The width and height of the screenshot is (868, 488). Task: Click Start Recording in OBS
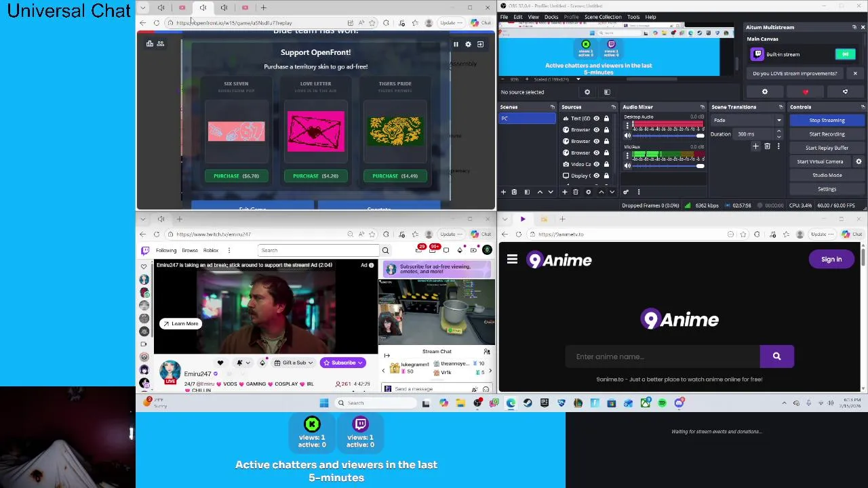click(x=827, y=134)
